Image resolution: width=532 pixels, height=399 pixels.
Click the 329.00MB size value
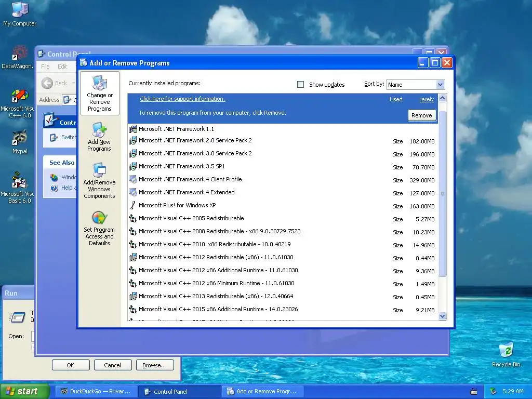click(422, 180)
